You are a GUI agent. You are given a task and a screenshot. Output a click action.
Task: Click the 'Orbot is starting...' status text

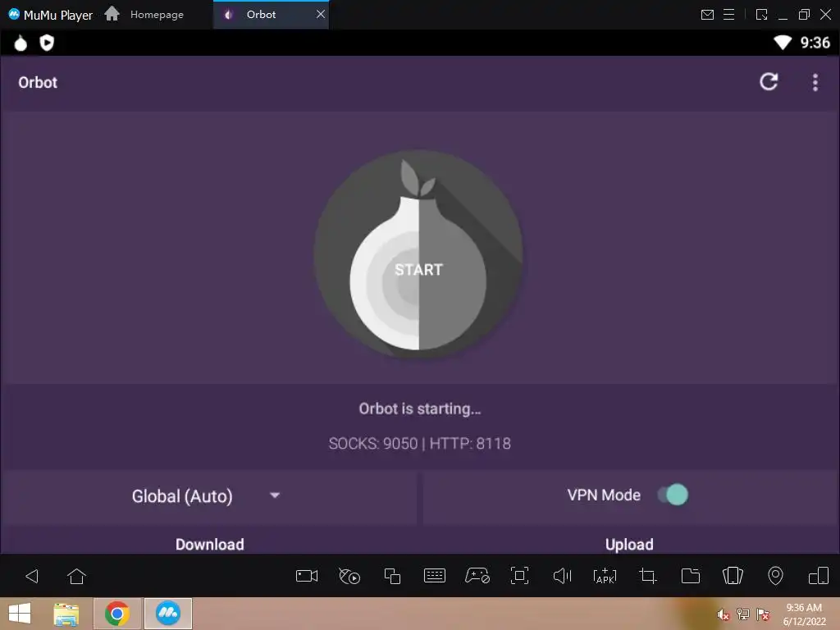419,409
